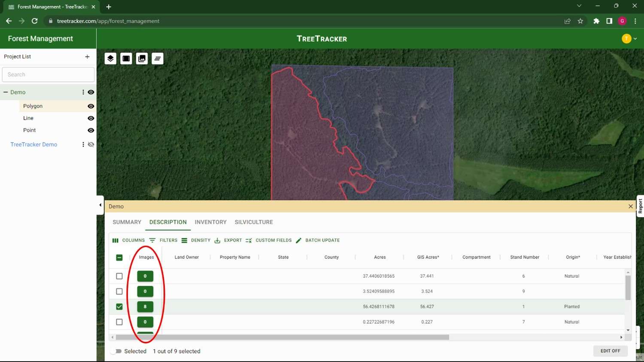Click the Edit Off button
The height and width of the screenshot is (362, 644).
[611, 351]
